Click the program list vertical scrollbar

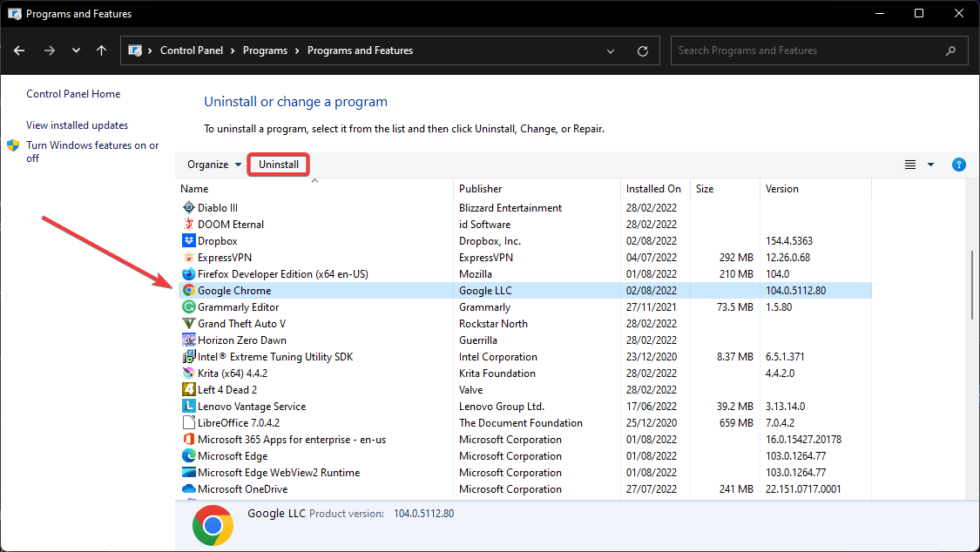(x=972, y=285)
